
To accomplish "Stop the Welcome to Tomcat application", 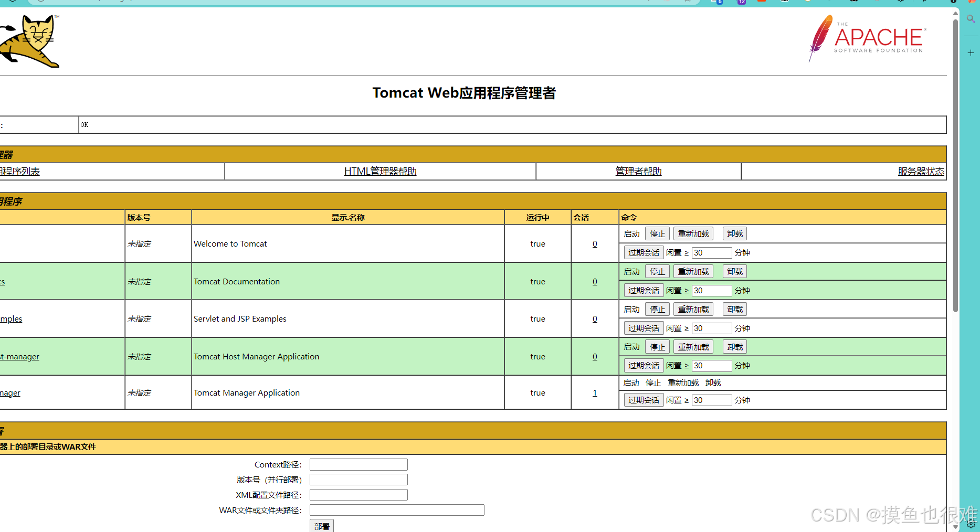I will click(x=657, y=234).
